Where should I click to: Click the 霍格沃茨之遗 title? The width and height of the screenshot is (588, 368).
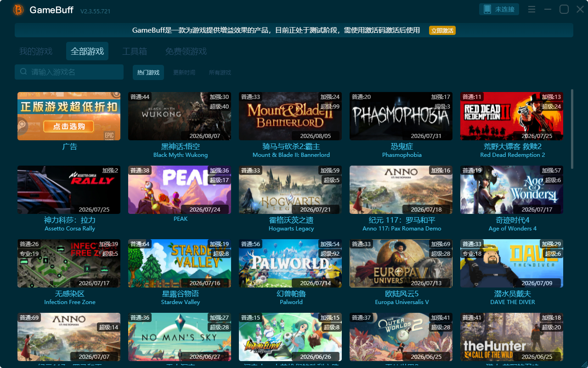click(x=291, y=220)
